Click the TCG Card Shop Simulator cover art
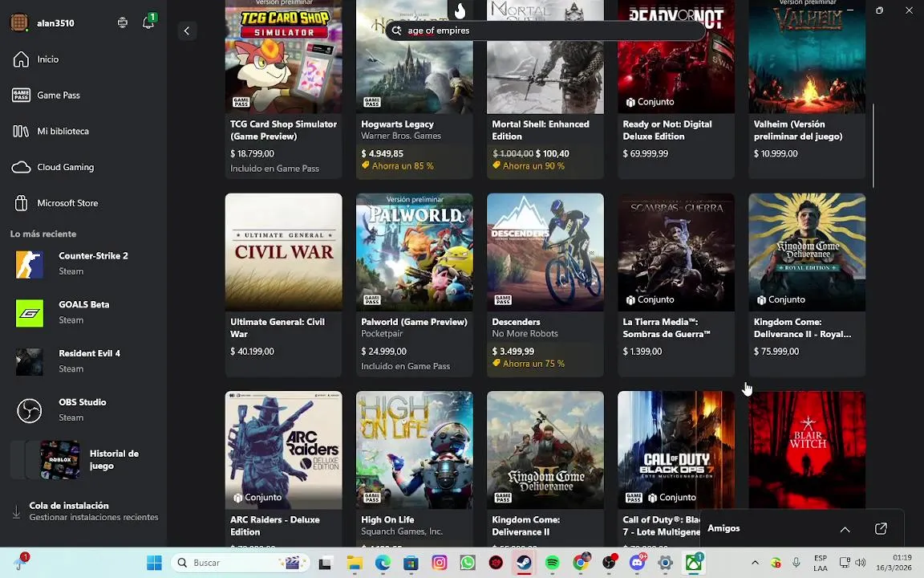Viewport: 924px width, 578px height. 283,57
